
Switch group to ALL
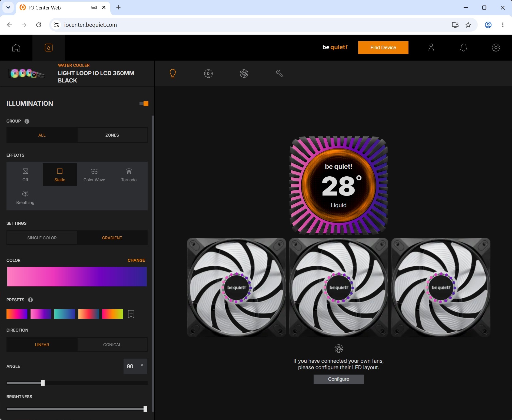(x=42, y=135)
